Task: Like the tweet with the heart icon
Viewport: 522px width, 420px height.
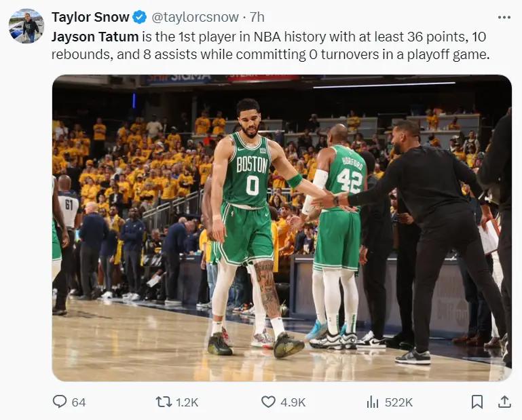Action: click(x=268, y=402)
